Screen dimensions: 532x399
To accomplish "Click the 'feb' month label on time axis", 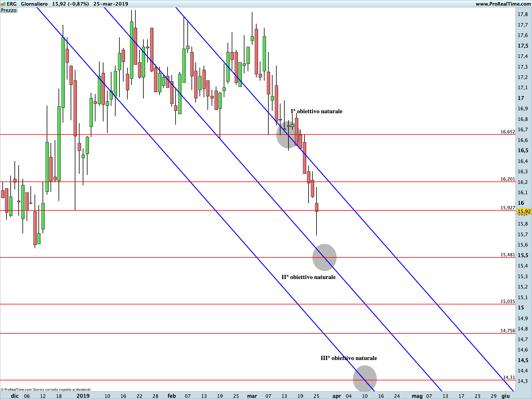I will click(172, 396).
